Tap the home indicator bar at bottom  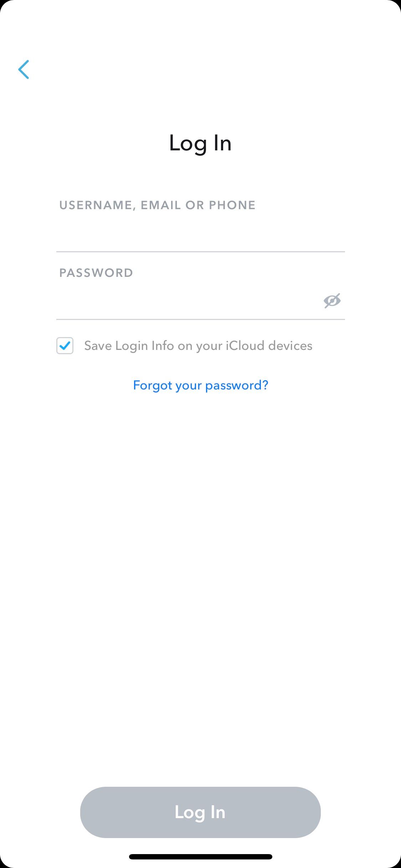point(200,857)
